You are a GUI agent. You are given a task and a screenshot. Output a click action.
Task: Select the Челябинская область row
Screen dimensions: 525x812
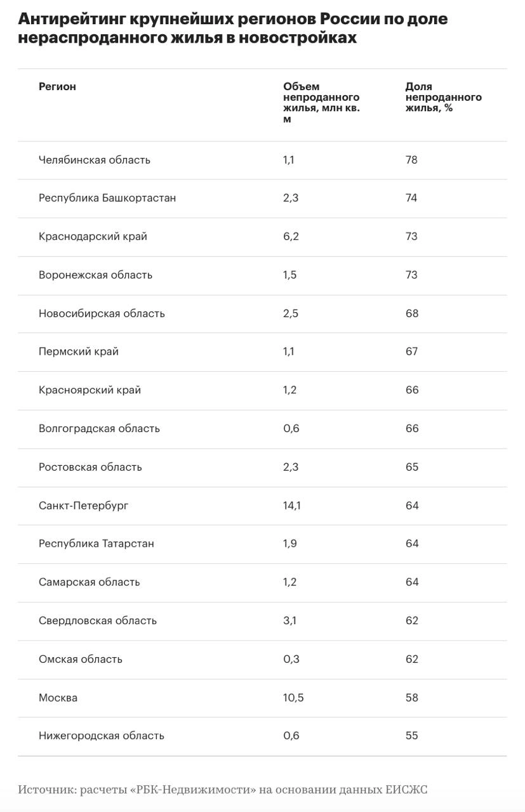(x=262, y=160)
